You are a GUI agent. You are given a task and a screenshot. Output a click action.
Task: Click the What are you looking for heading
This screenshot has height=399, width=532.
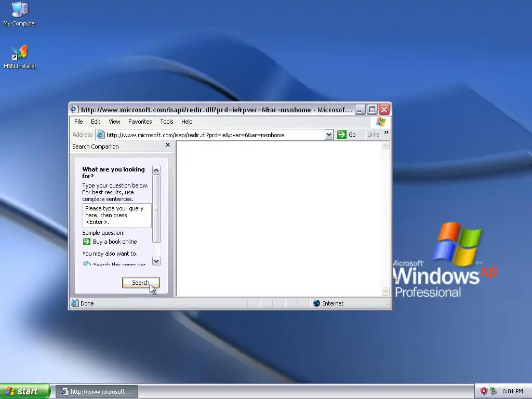coord(113,172)
